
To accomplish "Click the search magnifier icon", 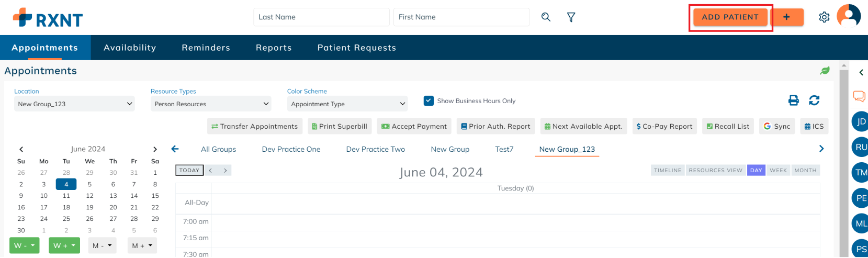I will coord(546,17).
